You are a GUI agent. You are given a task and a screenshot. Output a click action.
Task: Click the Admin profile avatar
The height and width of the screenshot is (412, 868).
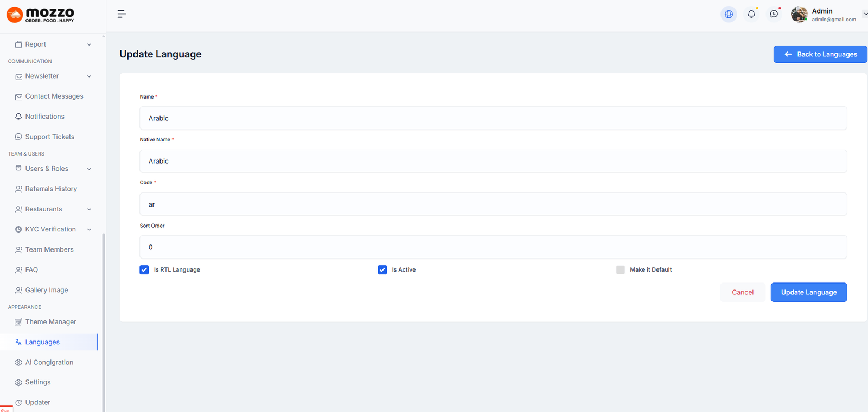pyautogui.click(x=799, y=15)
